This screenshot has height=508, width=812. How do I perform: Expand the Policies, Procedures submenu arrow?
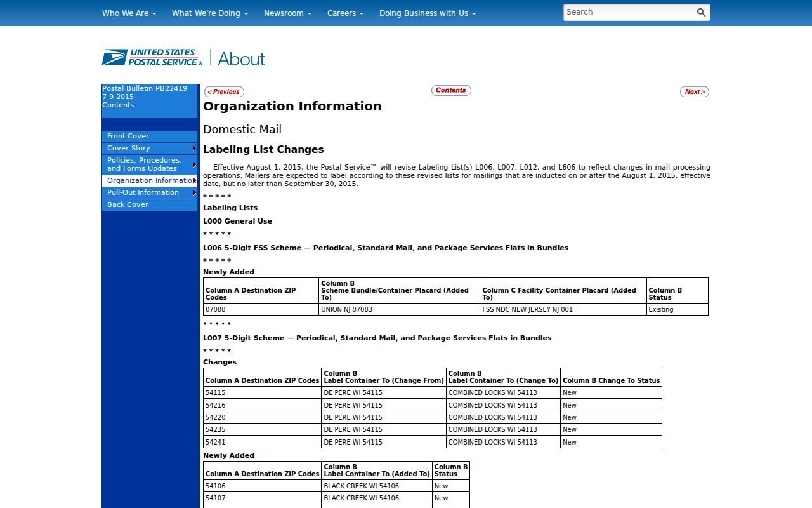point(194,164)
